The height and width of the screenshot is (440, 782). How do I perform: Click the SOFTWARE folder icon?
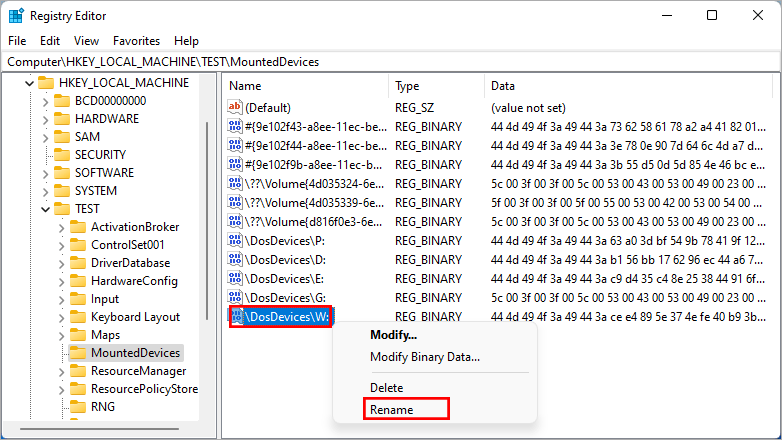point(62,173)
